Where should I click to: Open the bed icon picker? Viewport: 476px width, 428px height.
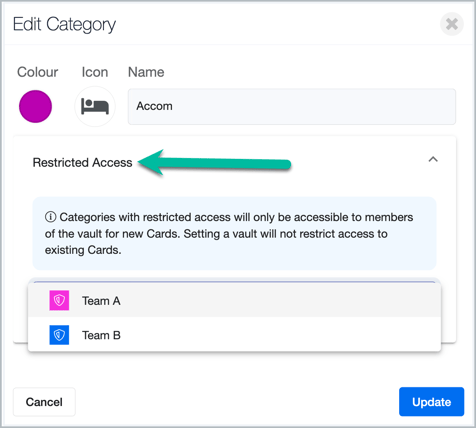95,107
